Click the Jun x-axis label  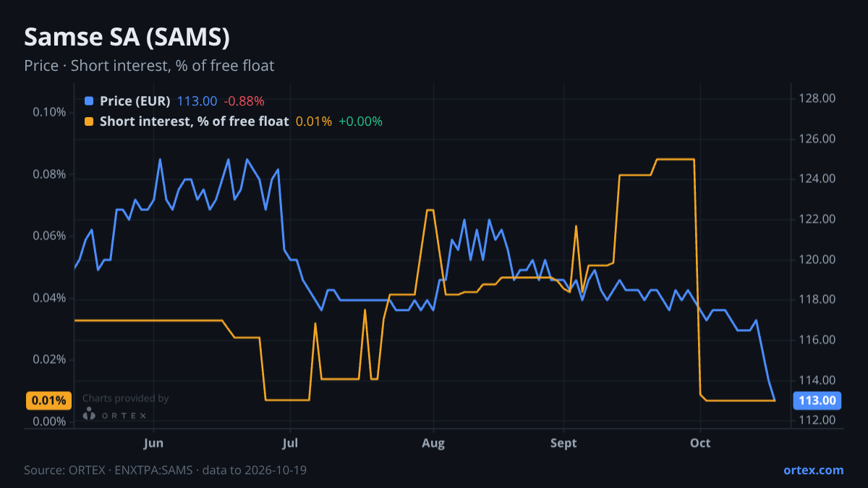pyautogui.click(x=153, y=443)
